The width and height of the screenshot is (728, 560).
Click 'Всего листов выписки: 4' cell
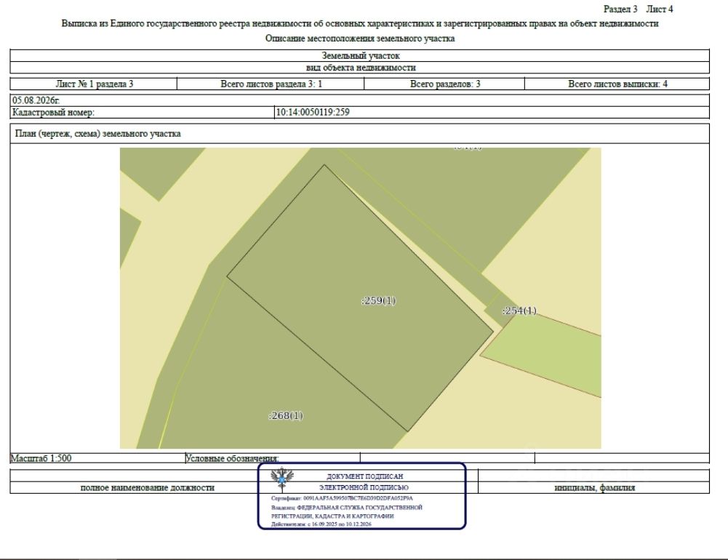[617, 84]
